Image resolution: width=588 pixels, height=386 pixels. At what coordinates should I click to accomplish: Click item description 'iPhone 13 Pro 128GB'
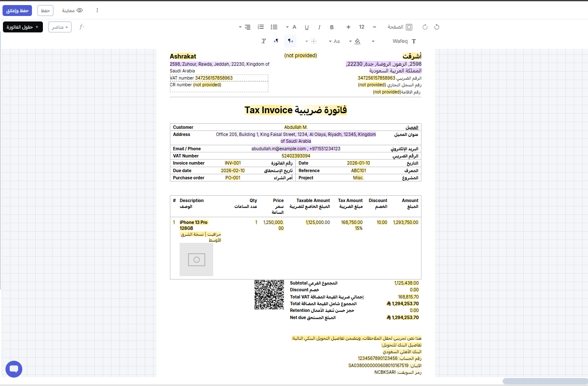[x=193, y=225]
